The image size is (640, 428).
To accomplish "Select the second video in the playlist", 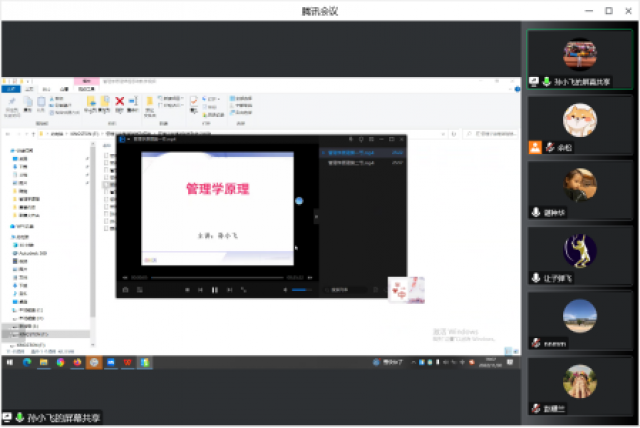I will coord(350,162).
